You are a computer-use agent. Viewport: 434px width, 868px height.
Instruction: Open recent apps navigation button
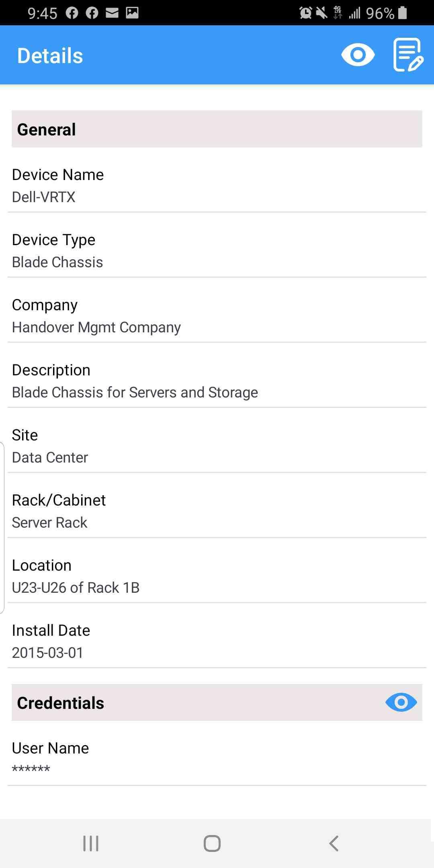pyautogui.click(x=91, y=843)
